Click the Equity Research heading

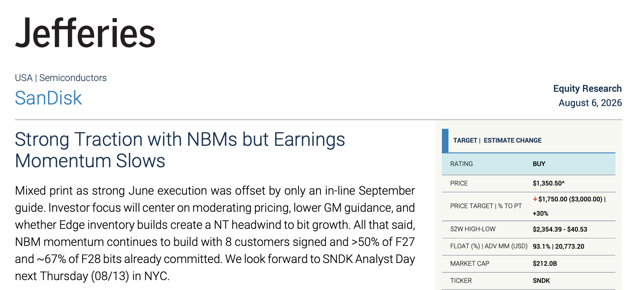[587, 89]
